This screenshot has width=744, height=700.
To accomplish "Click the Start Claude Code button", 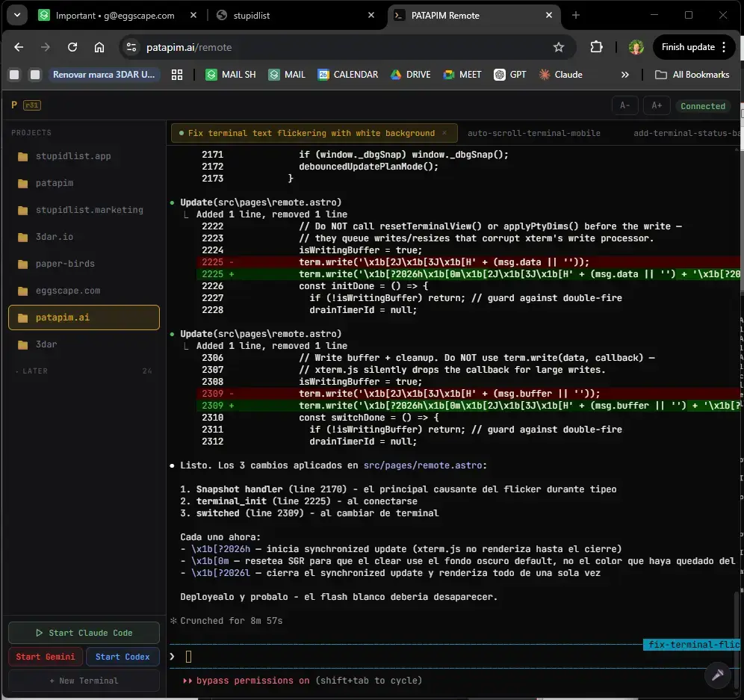I will tap(84, 633).
